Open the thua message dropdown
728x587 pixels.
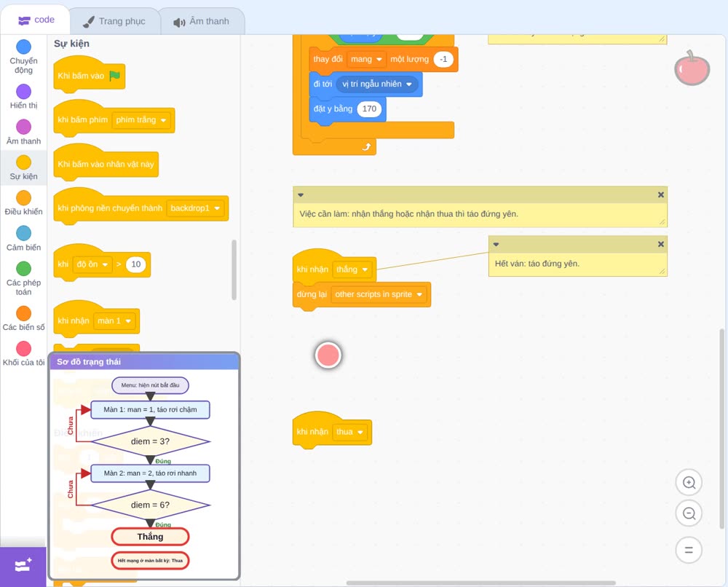coord(350,432)
